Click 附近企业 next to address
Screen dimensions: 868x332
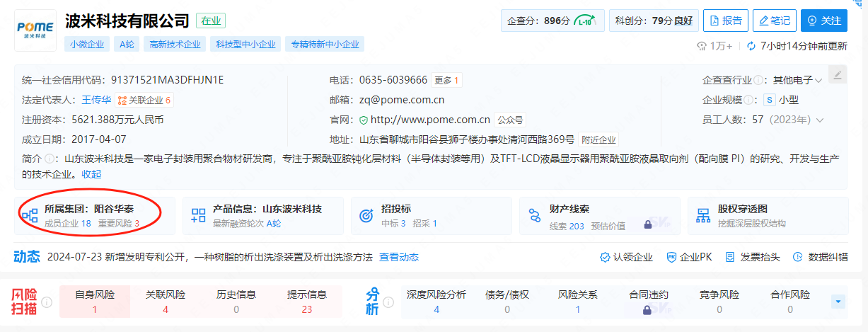click(598, 139)
